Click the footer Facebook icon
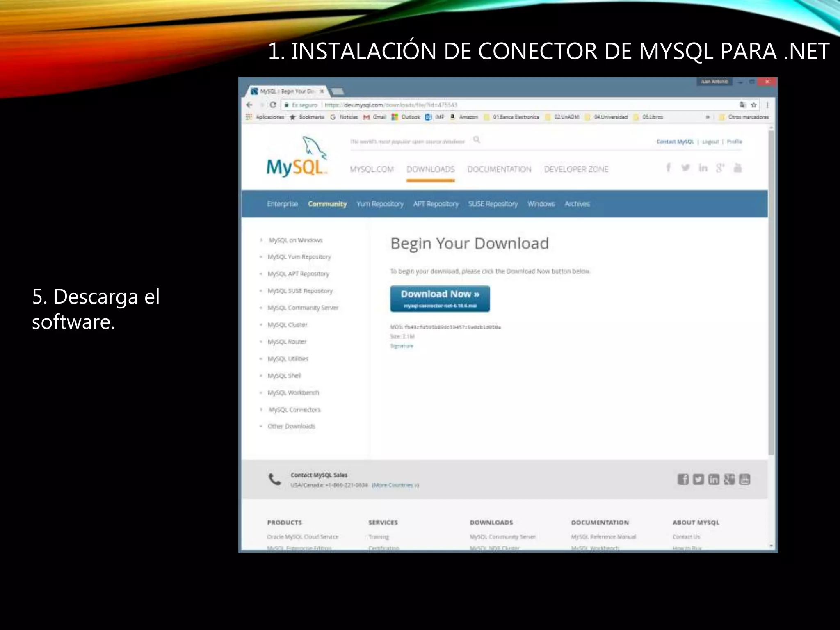Screen dimensions: 840x630 click(682, 479)
